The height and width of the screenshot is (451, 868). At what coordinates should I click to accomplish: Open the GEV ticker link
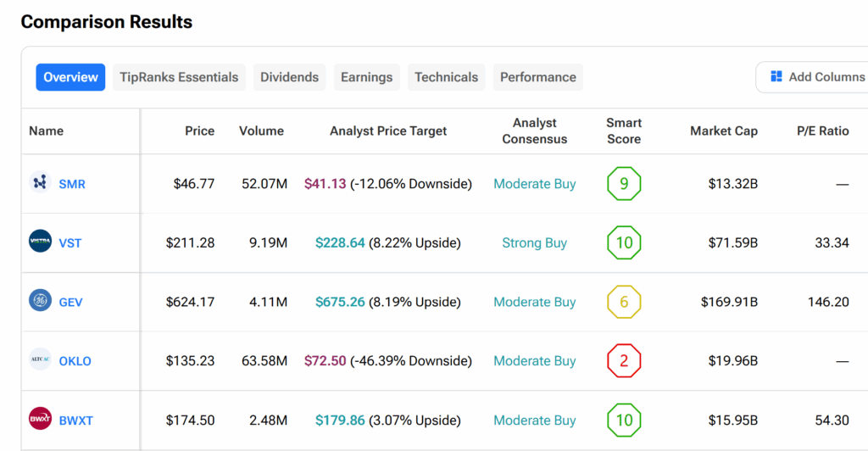point(71,302)
